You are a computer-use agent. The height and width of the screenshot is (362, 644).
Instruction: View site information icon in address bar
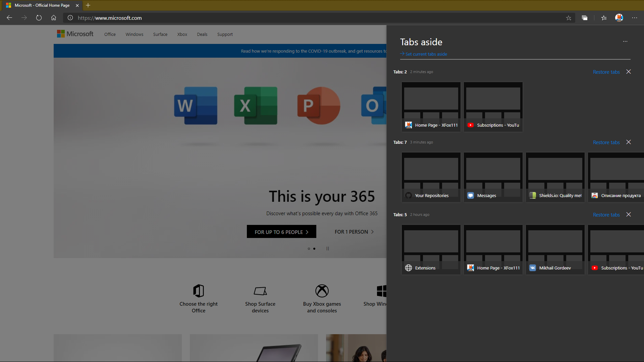click(70, 18)
